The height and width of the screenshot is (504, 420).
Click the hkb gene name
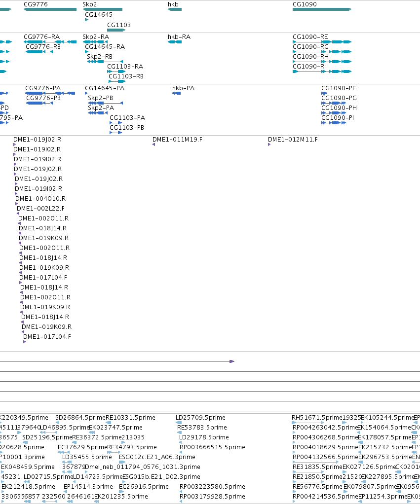(173, 4)
